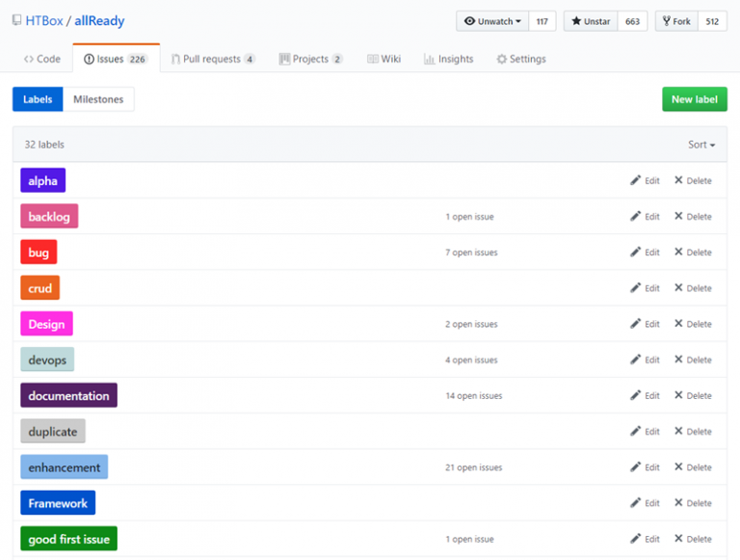Click the pencil icon for enhancement label

635,467
